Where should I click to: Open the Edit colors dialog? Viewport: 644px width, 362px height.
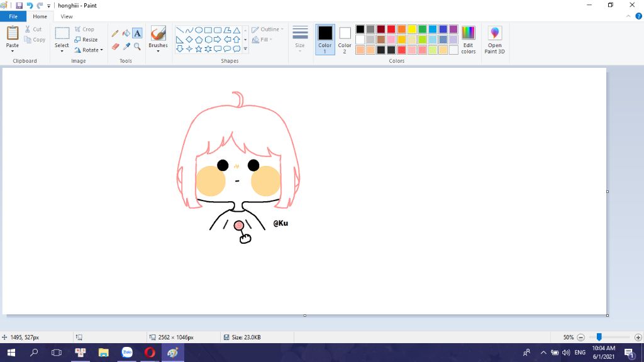pyautogui.click(x=468, y=40)
